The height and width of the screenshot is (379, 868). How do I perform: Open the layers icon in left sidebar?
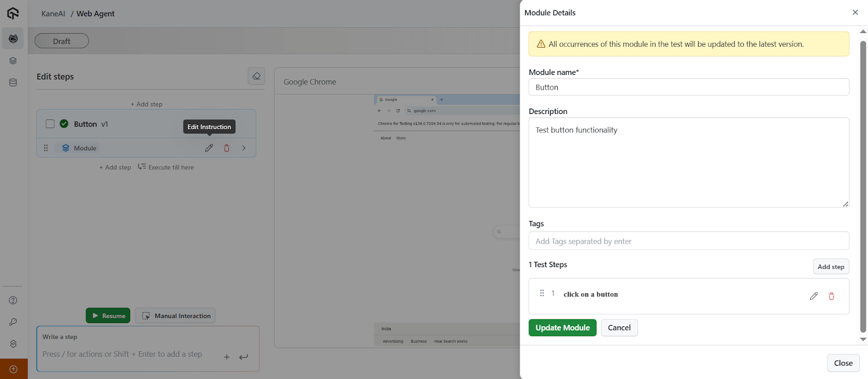13,61
